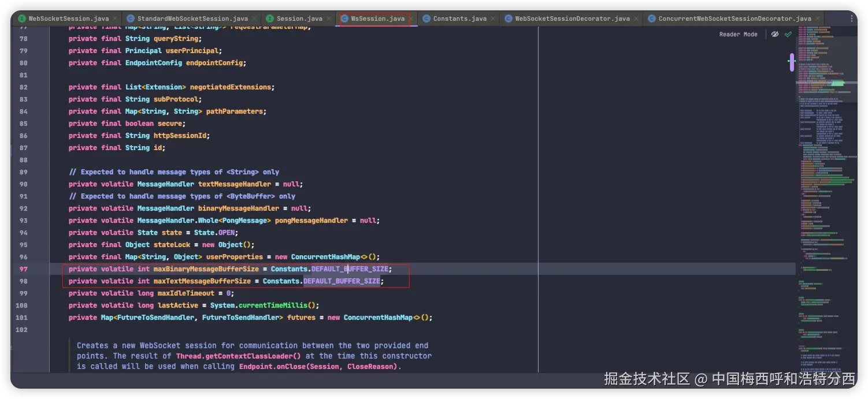Open the green checkmark inspections widget
The height and width of the screenshot is (399, 868).
(x=788, y=34)
